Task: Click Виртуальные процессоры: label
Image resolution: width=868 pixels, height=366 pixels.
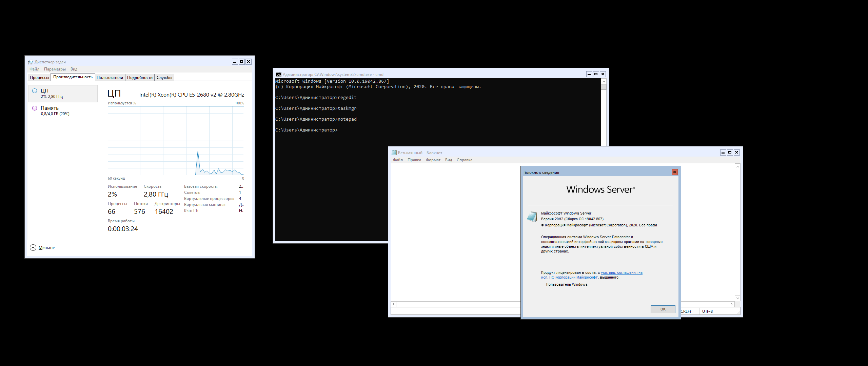Action: point(209,199)
